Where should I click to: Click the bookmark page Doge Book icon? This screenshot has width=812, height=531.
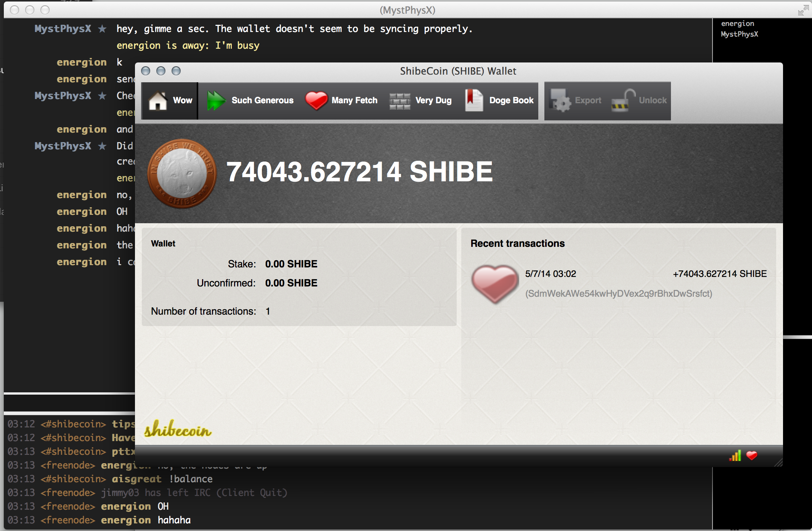click(x=474, y=101)
